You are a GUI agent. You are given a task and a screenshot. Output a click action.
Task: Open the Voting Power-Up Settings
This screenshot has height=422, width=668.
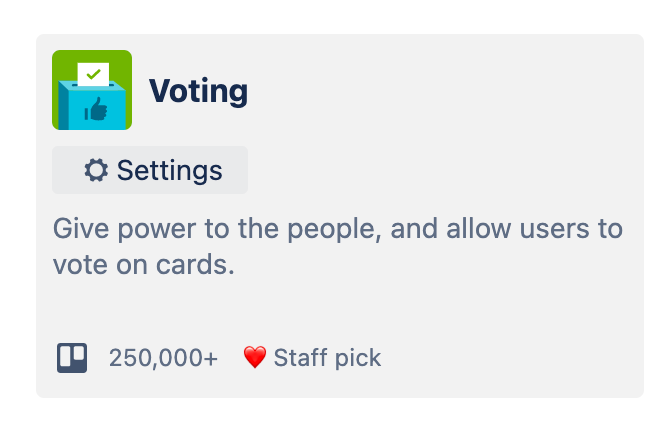tap(150, 170)
